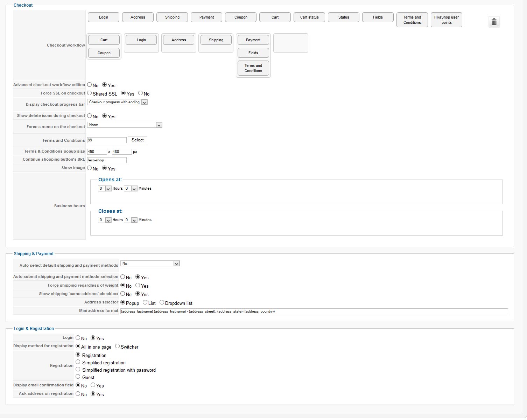Open the 'Force a menu on the checkout' dropdown
This screenshot has width=527, height=420.
125,125
